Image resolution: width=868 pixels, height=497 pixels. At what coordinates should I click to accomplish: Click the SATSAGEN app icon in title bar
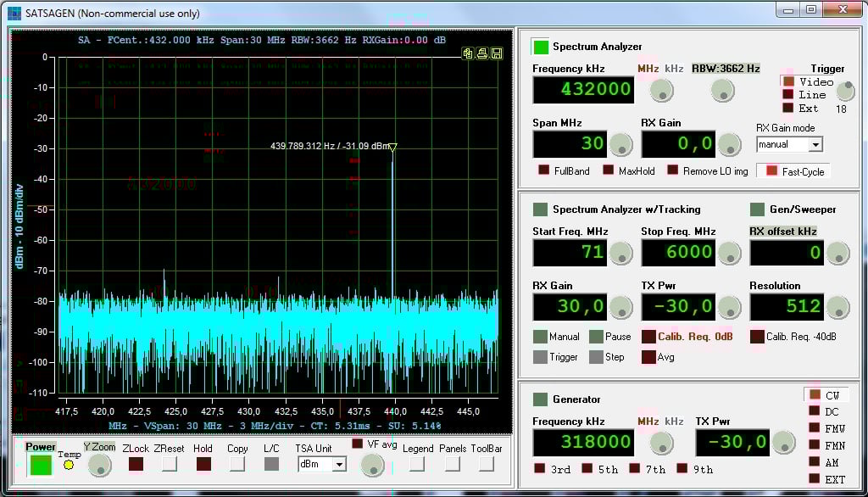click(x=14, y=14)
